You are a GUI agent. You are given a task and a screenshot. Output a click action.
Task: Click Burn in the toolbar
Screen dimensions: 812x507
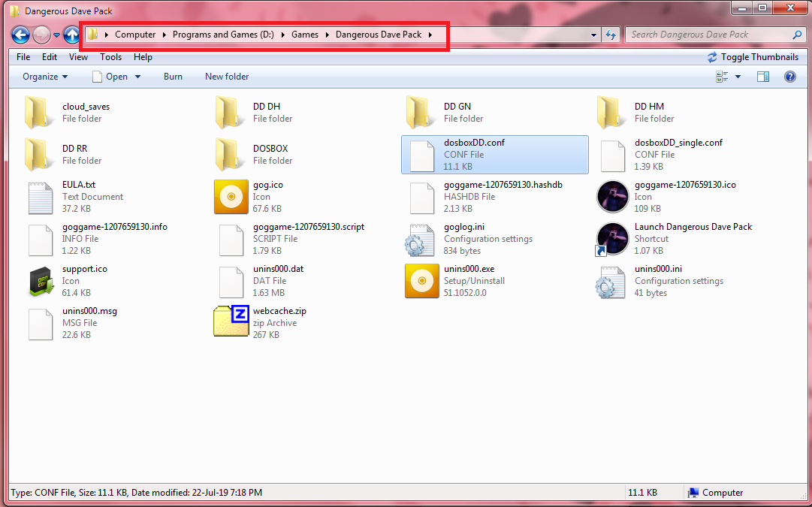[x=173, y=77]
